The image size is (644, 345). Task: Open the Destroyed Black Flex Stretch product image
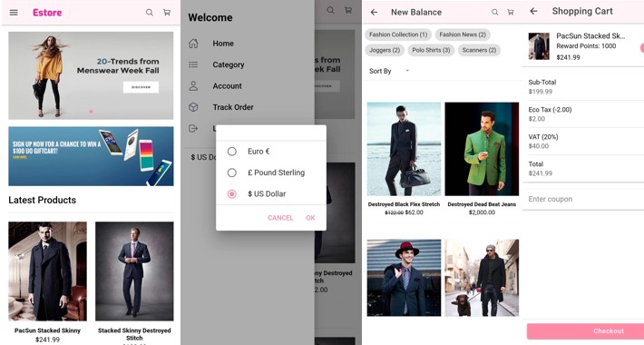point(404,149)
